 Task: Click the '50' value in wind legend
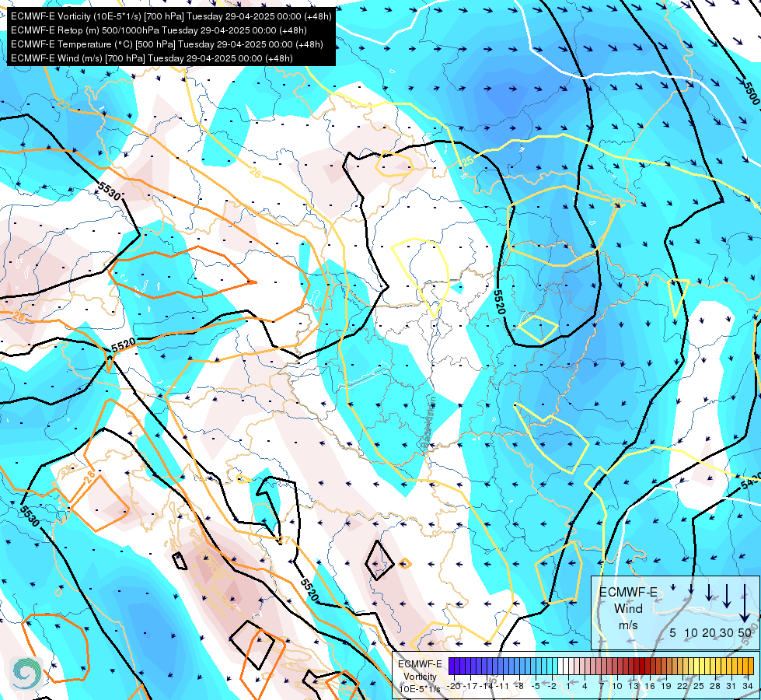click(745, 632)
